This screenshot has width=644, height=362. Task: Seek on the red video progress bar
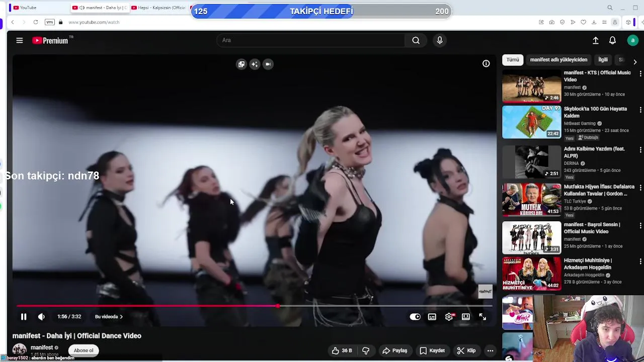254,306
